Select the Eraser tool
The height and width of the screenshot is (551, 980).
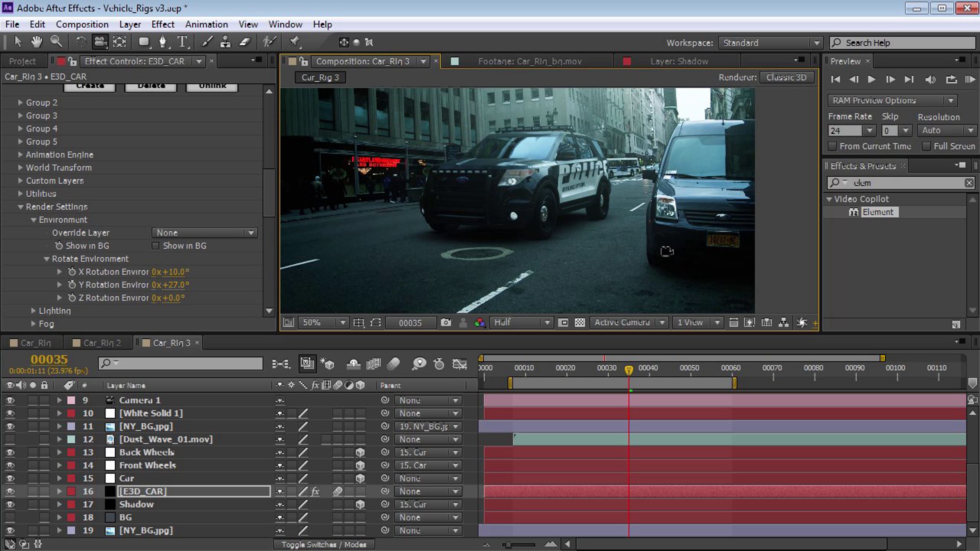point(245,42)
